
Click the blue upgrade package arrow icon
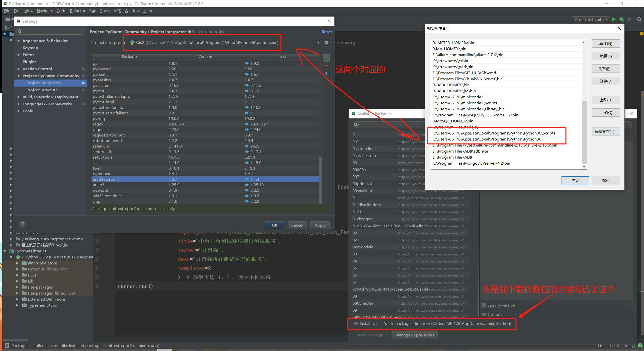(x=326, y=74)
